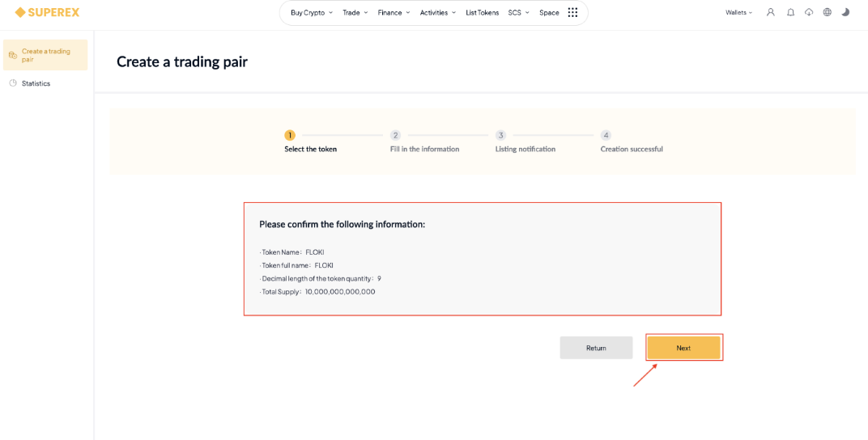Click 'Please confirm the following information:' text
This screenshot has width=868, height=440.
(343, 224)
